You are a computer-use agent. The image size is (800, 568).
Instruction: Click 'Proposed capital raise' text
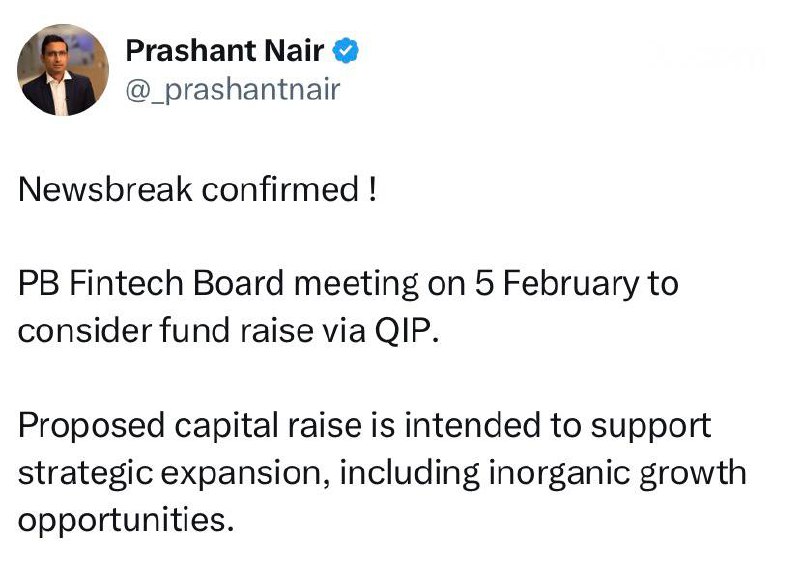coord(189,425)
